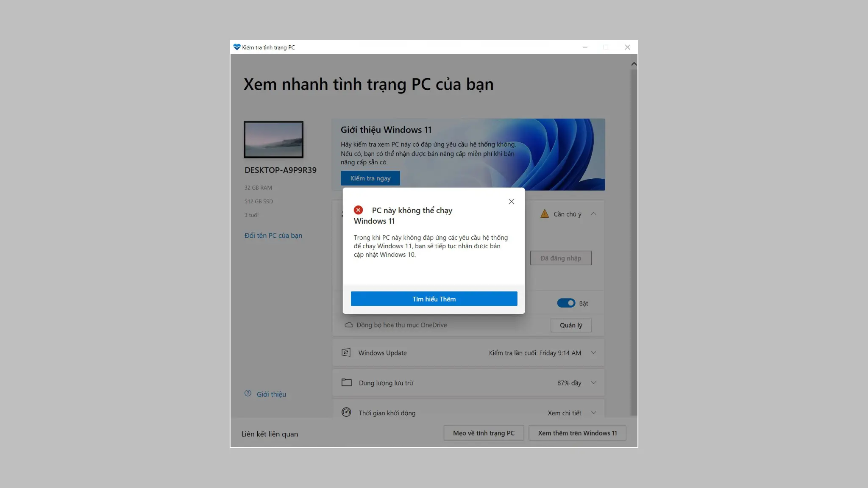Click the PC desktop thumbnail image

coord(273,139)
